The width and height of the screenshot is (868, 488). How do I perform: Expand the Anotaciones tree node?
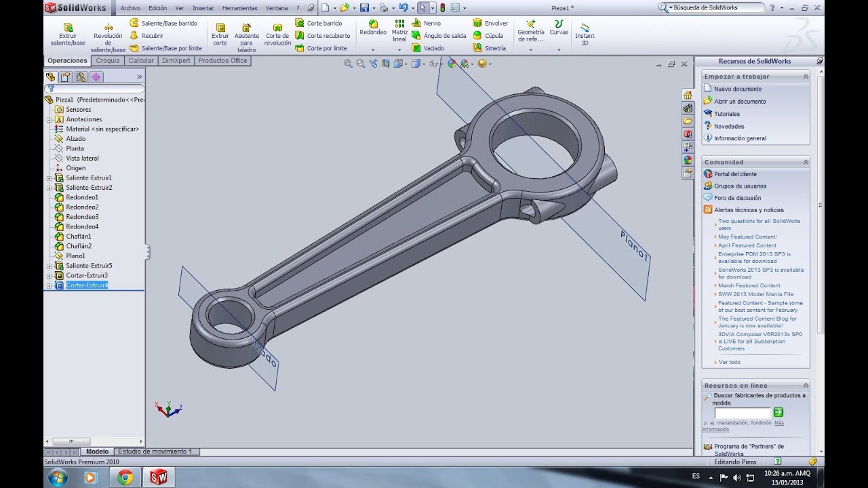point(49,119)
